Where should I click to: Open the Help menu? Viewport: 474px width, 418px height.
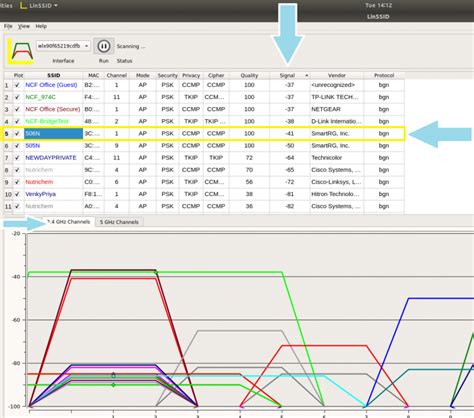coord(41,26)
